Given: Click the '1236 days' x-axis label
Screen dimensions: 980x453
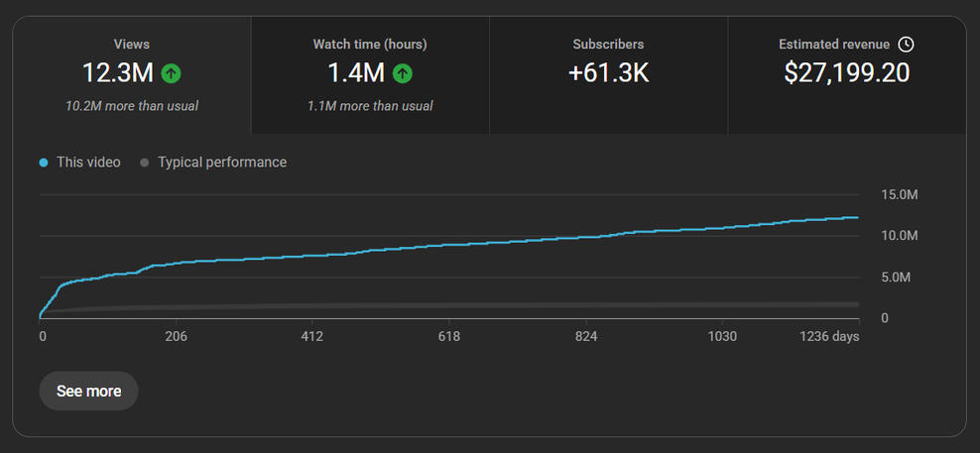Looking at the screenshot, I should pos(829,337).
